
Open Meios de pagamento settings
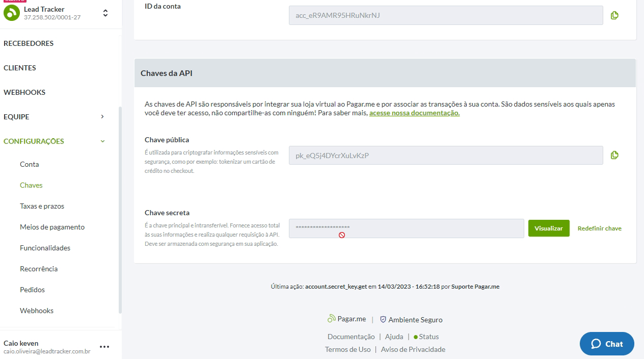point(52,227)
